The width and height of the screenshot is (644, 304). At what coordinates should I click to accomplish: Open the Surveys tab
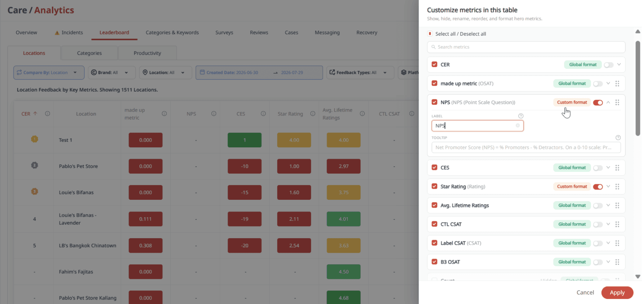[x=224, y=33]
